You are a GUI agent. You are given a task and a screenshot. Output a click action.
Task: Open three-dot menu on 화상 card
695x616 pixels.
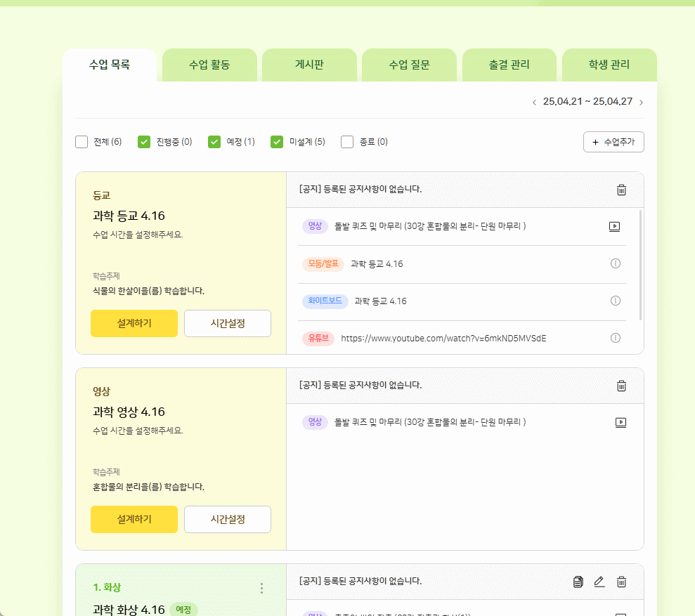pos(262,588)
